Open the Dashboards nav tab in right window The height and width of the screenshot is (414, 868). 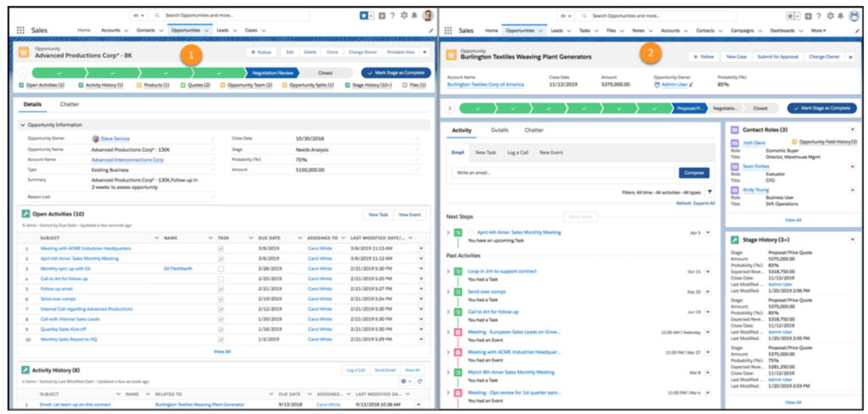(782, 31)
